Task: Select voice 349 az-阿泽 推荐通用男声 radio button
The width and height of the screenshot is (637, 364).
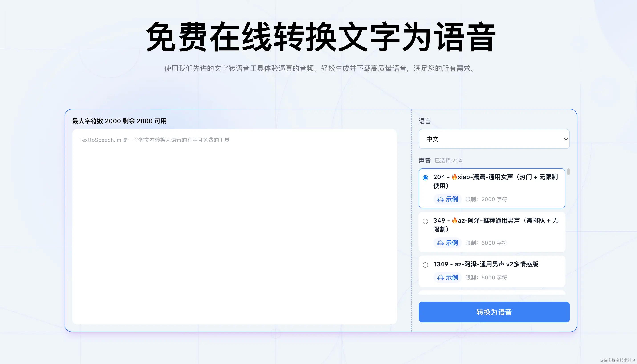Action: 425,221
